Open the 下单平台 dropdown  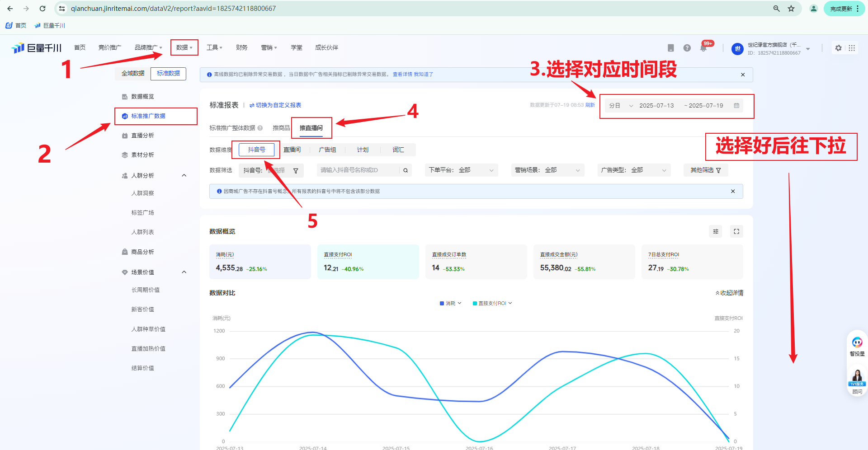coord(461,170)
